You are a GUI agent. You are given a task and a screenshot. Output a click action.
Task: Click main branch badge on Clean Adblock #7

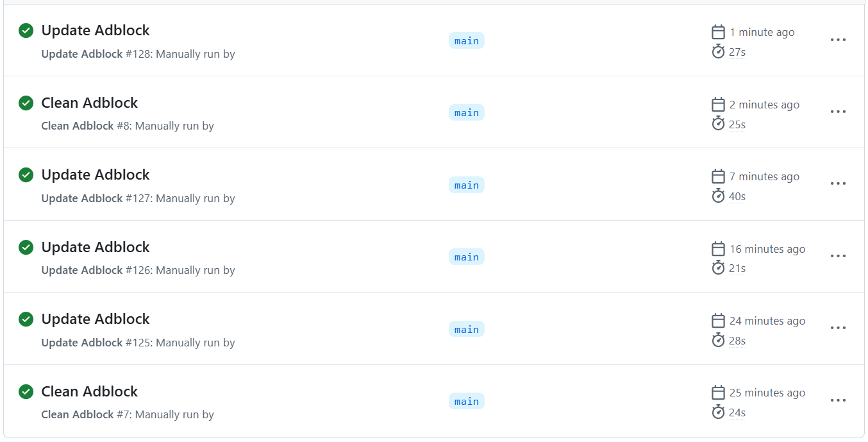coord(467,401)
